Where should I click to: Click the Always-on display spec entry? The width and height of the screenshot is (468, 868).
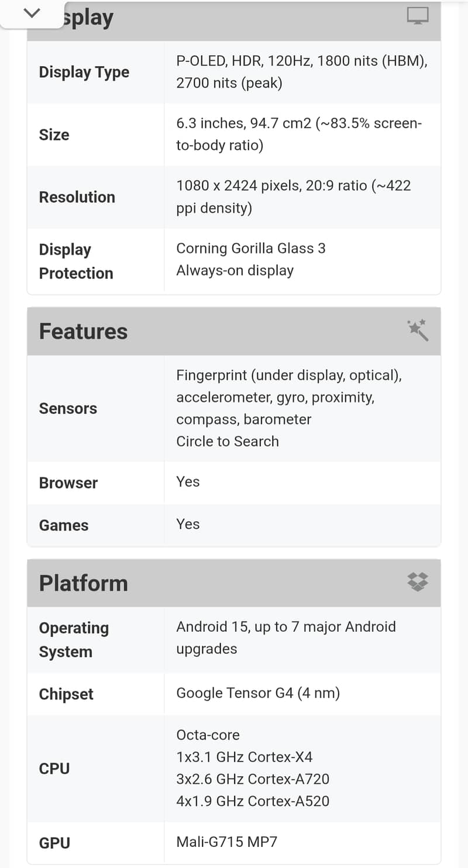click(235, 270)
